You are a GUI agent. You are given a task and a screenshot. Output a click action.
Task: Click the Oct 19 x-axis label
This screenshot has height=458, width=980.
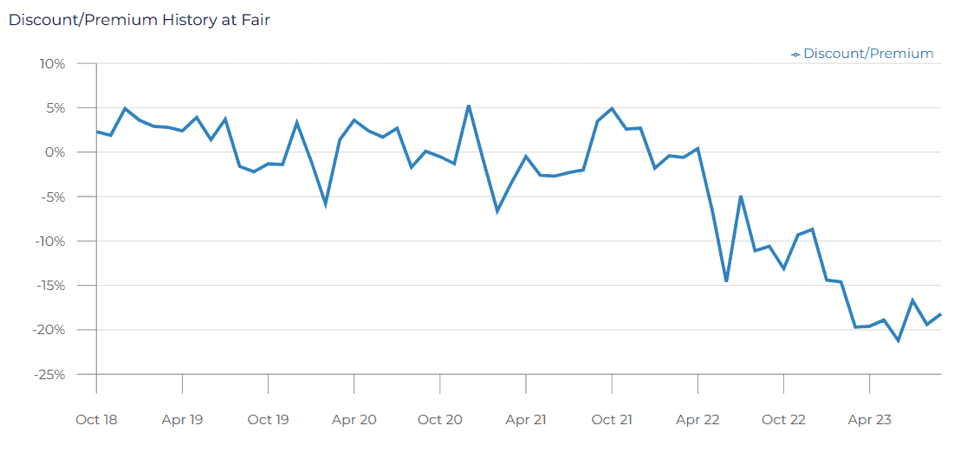point(268,420)
